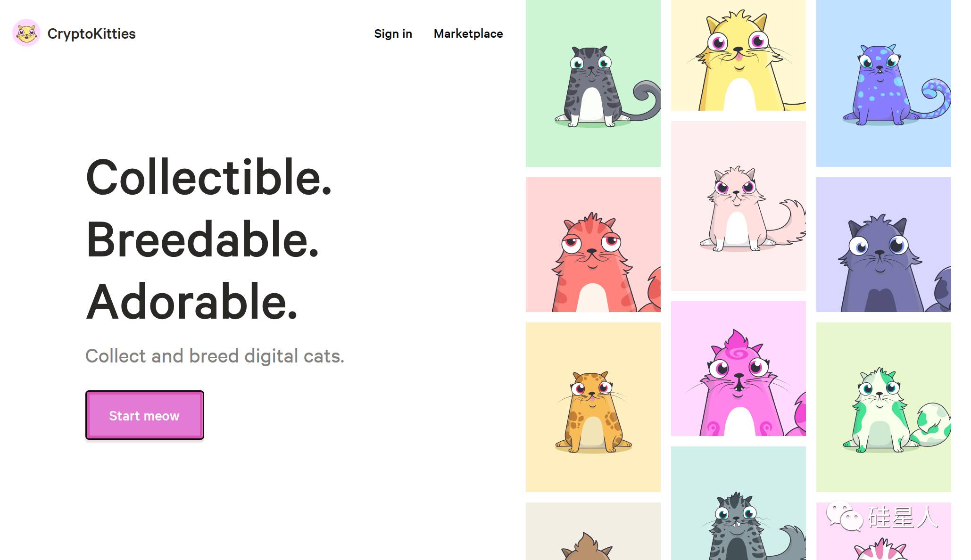
Task: Go to the Marketplace
Action: tap(468, 34)
